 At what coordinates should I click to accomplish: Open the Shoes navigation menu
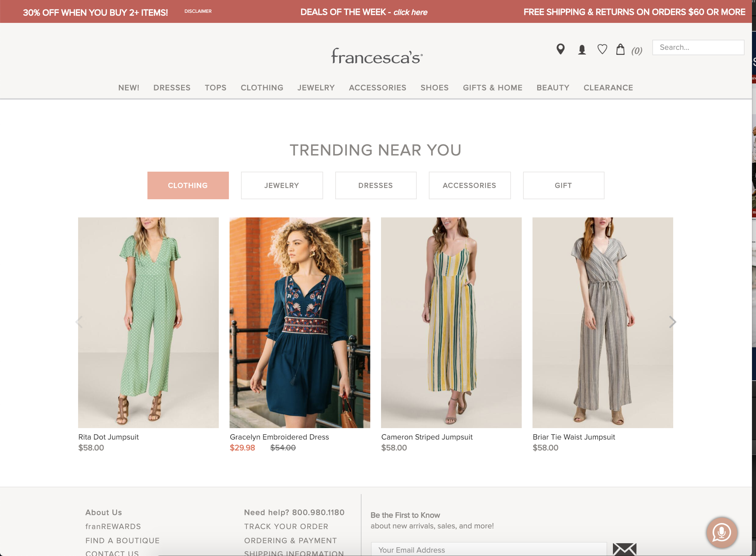[434, 88]
